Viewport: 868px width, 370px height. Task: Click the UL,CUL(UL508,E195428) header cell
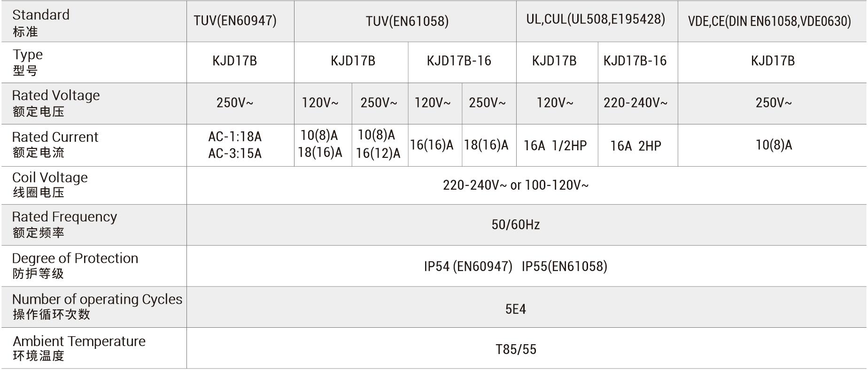click(x=596, y=20)
